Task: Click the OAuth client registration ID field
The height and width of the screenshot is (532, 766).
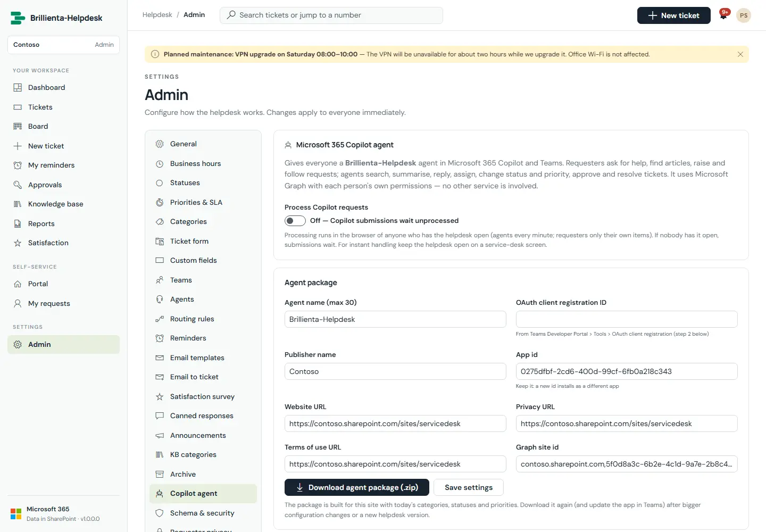Action: click(x=627, y=319)
